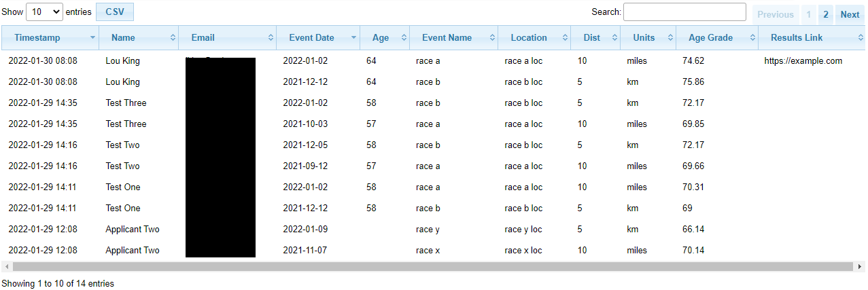
Task: Click the 'race y loc' location cell
Action: pyautogui.click(x=523, y=230)
